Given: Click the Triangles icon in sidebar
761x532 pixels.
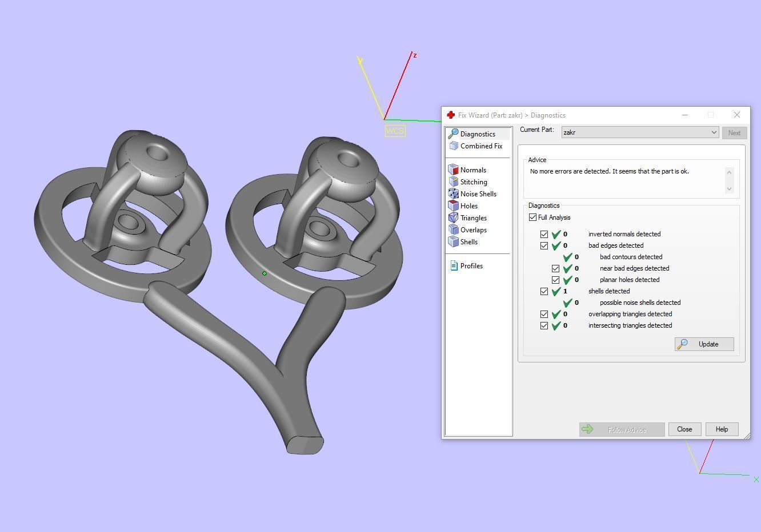Looking at the screenshot, I should coord(454,217).
